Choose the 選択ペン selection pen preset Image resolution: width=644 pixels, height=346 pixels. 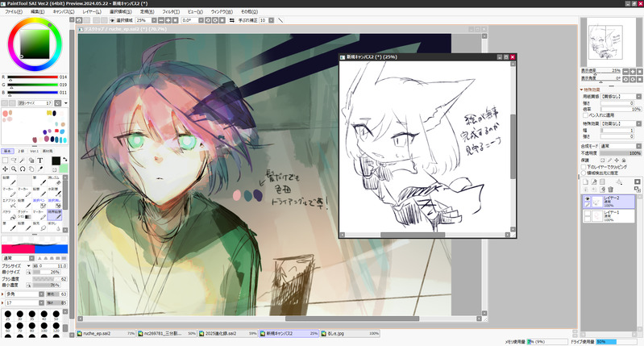click(39, 203)
